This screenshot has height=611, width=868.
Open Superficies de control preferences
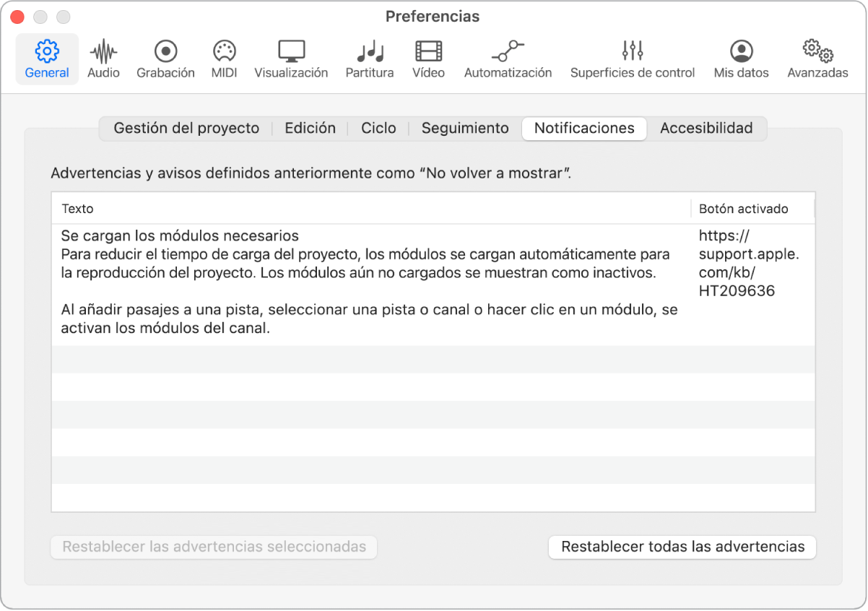tap(633, 58)
